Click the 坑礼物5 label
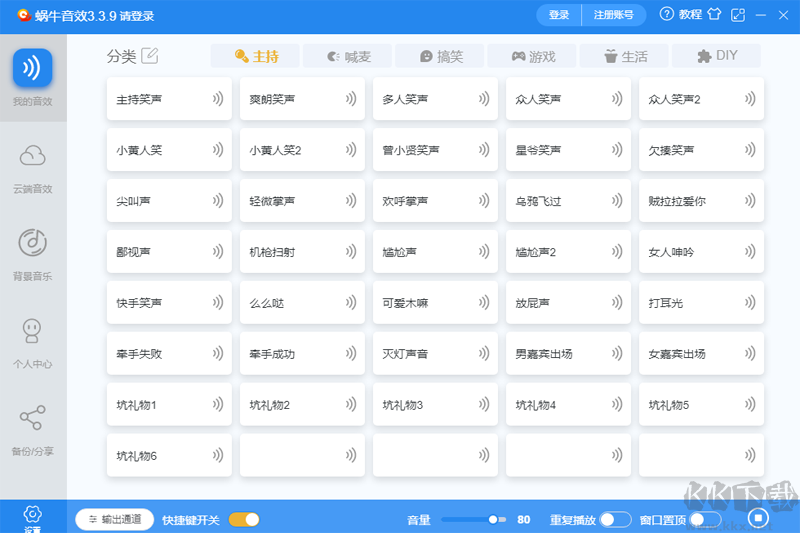Viewport: 800px width, 533px height. 668,405
